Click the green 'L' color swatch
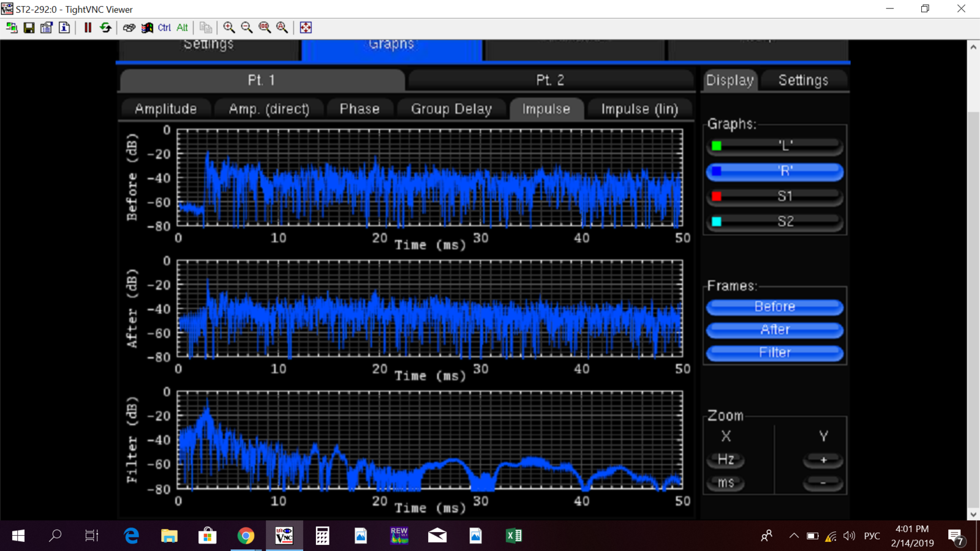 point(717,146)
